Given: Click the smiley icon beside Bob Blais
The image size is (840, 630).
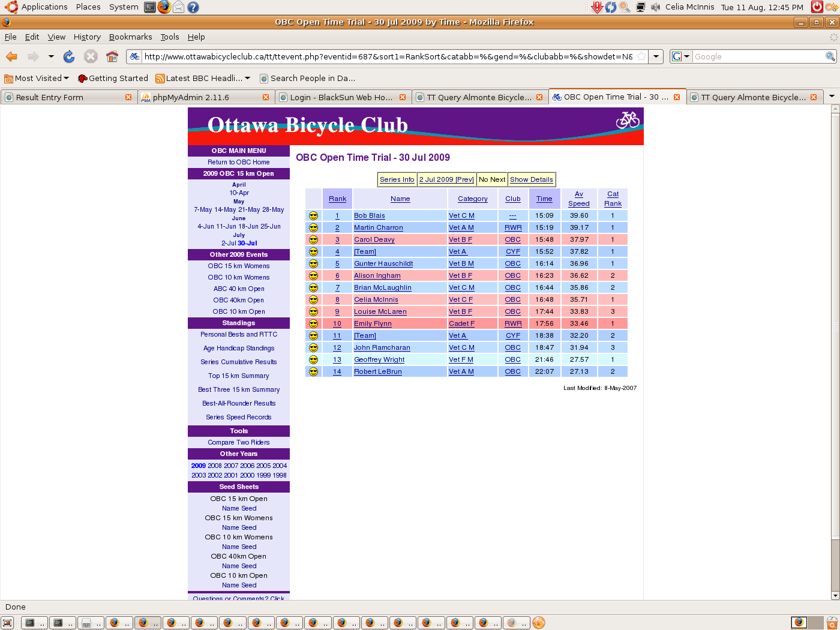Looking at the screenshot, I should (313, 215).
